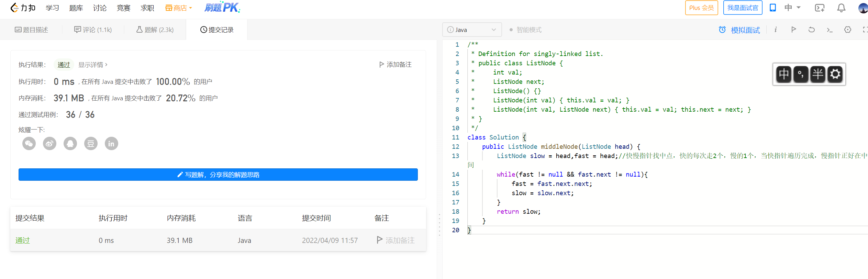The image size is (868, 279).
Task: Open the 竞赛 menu
Action: 123,8
